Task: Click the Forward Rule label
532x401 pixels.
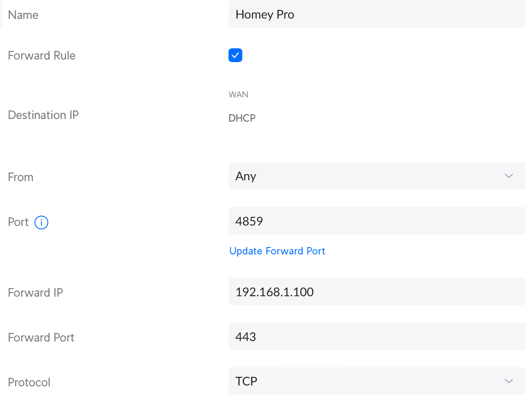Action: [42, 56]
